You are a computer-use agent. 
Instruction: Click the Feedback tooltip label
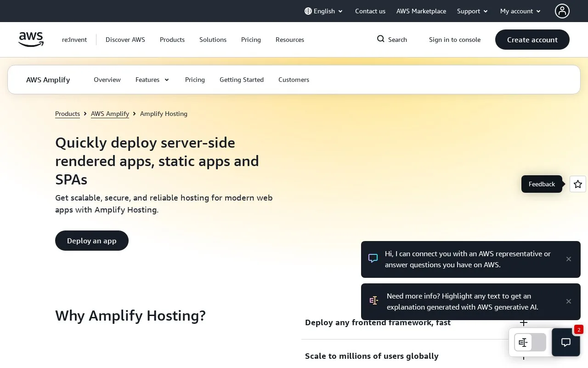coord(542,184)
